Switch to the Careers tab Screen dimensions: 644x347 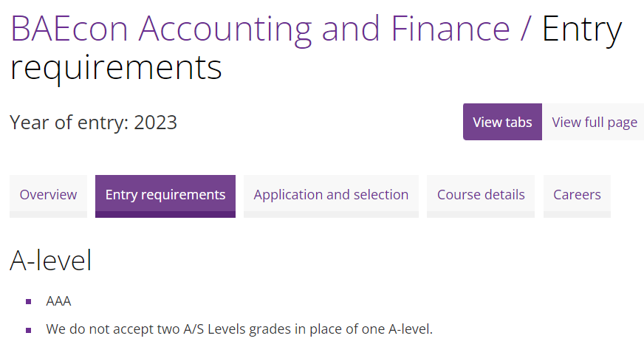[x=577, y=195]
